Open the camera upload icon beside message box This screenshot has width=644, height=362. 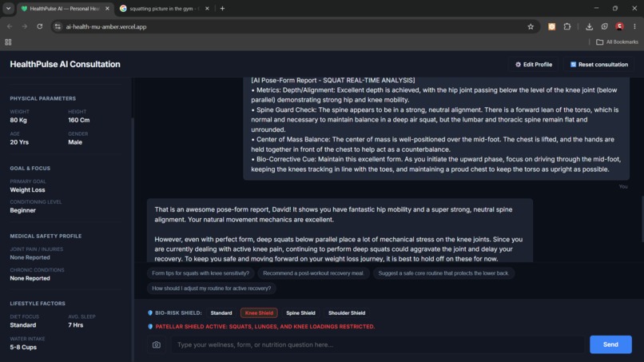(x=157, y=344)
